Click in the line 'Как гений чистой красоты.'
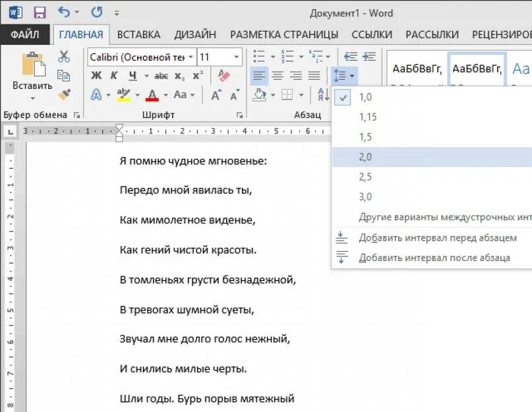The width and height of the screenshot is (532, 412). [188, 250]
